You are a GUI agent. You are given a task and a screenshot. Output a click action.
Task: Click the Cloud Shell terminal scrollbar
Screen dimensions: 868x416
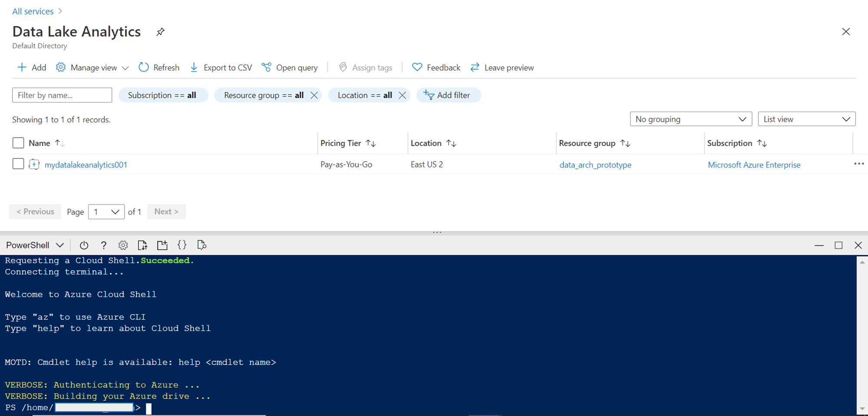click(x=862, y=335)
